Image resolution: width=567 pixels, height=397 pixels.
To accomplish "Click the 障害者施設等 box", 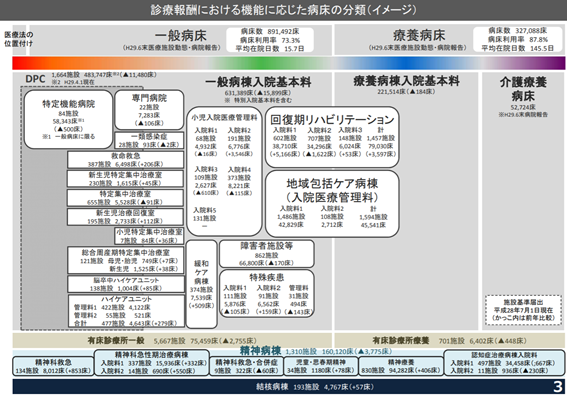I will pos(267,254).
